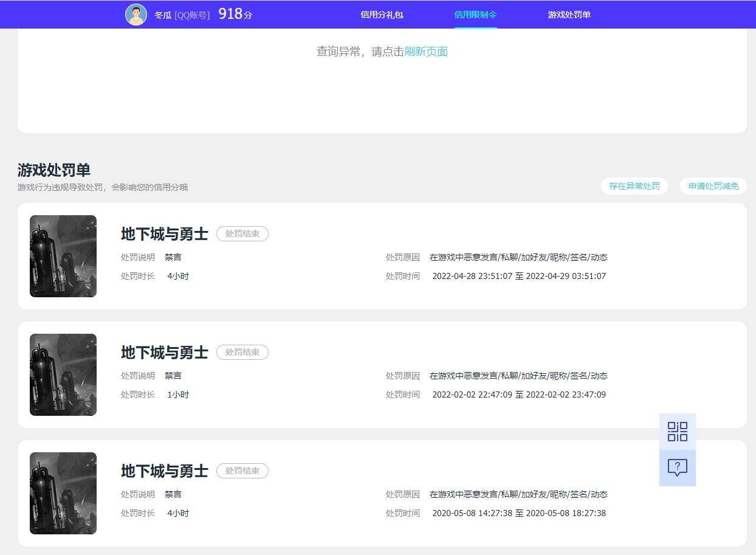Screen dimensions: 756x555
Task: Switch to 信用限制令 tab
Action: (476, 15)
